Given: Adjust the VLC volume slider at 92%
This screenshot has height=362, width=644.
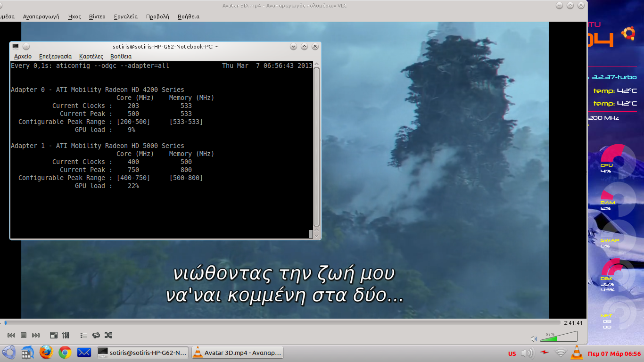Looking at the screenshot, I should click(x=559, y=337).
